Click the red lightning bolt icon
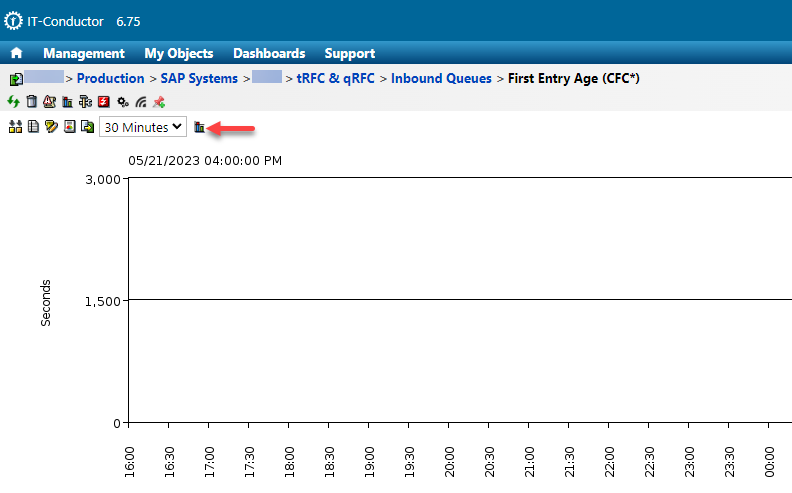 (104, 101)
